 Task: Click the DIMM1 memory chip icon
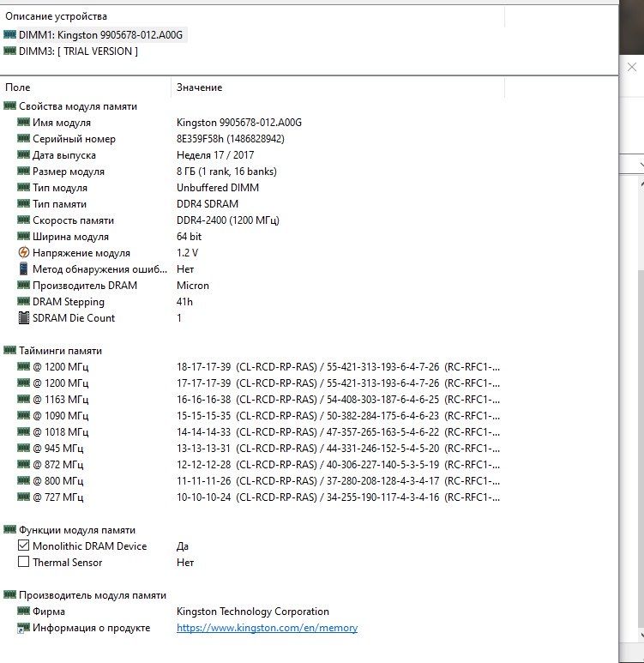coord(9,34)
